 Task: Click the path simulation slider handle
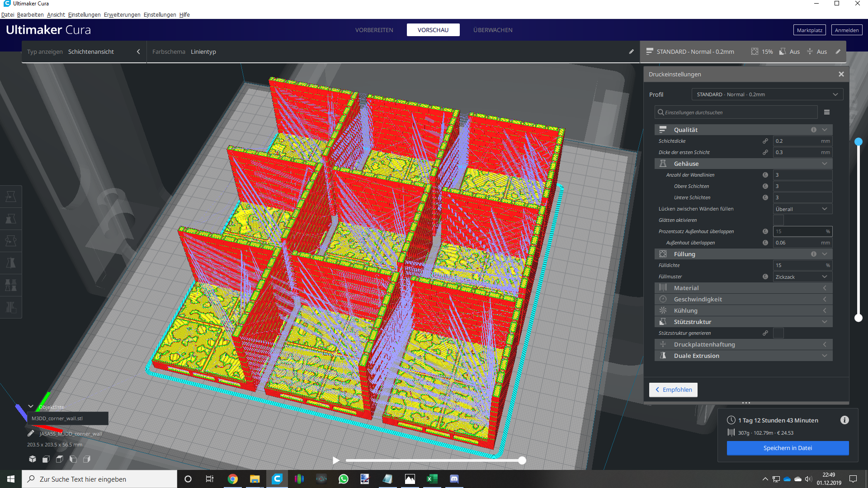coord(522,460)
